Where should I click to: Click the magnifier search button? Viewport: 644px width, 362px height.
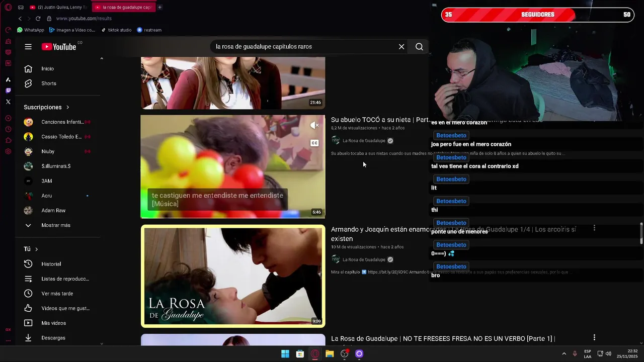point(419,47)
